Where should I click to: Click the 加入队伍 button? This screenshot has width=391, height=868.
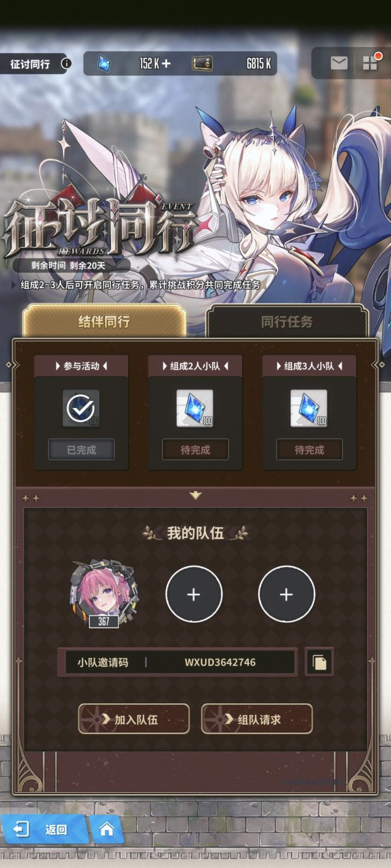pos(134,719)
